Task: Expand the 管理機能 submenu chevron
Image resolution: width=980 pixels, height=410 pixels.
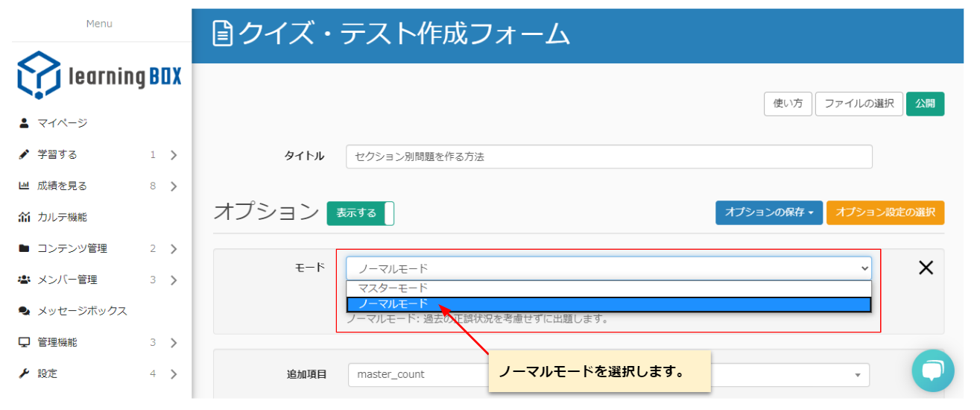Action: [174, 343]
